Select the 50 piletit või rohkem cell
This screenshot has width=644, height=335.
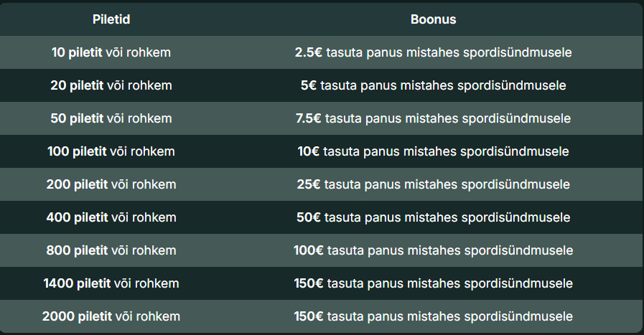111,118
